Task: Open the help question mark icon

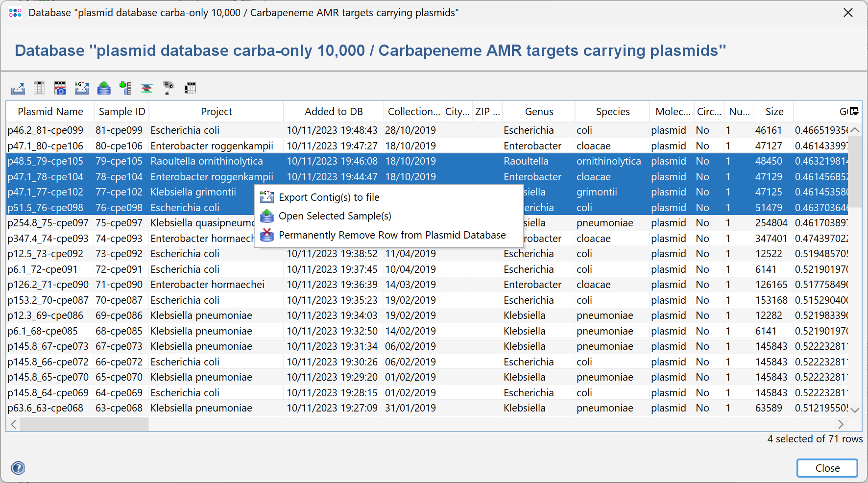Action: [x=18, y=468]
